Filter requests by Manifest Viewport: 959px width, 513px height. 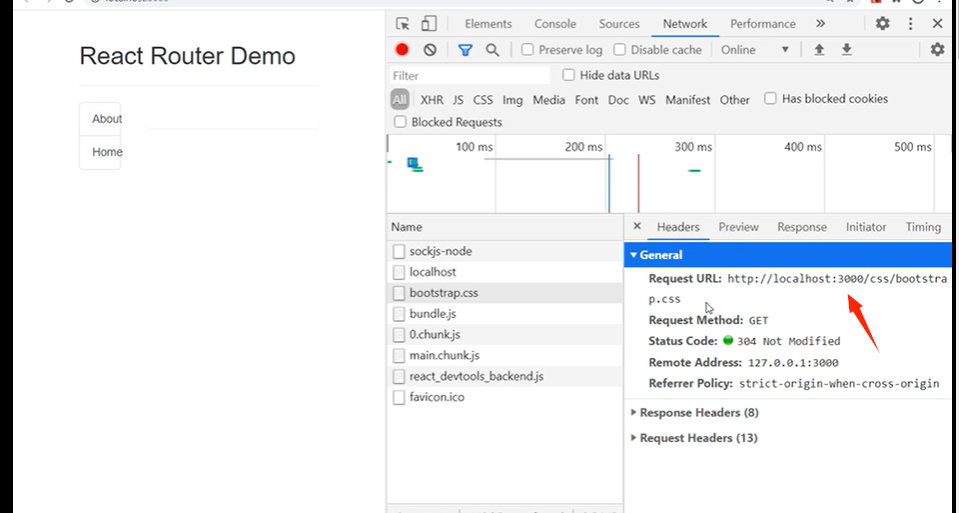coord(687,100)
